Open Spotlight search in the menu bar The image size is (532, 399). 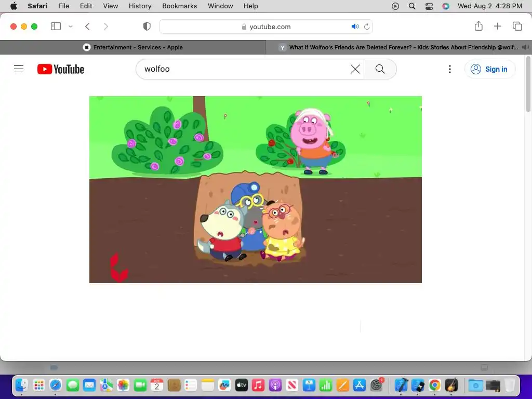coord(412,6)
